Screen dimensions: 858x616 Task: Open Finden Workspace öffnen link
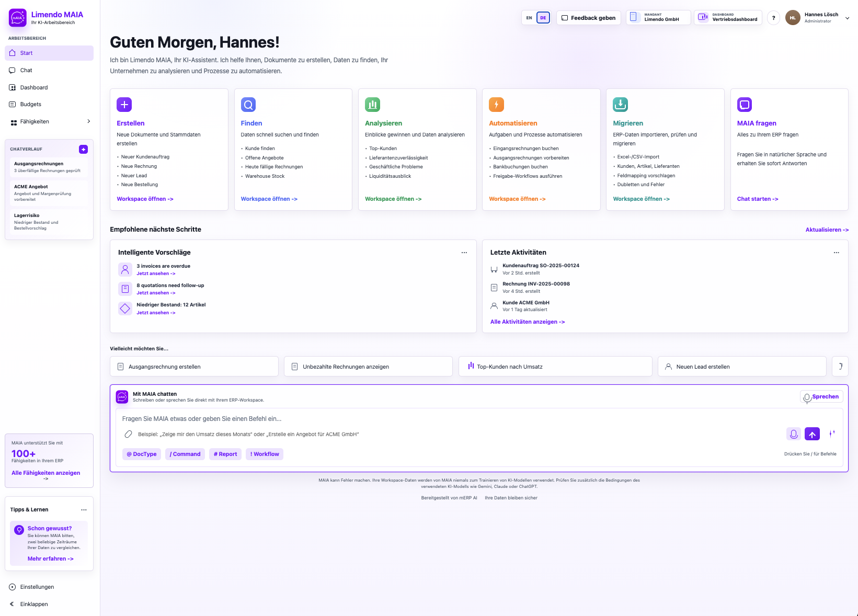[x=269, y=199]
